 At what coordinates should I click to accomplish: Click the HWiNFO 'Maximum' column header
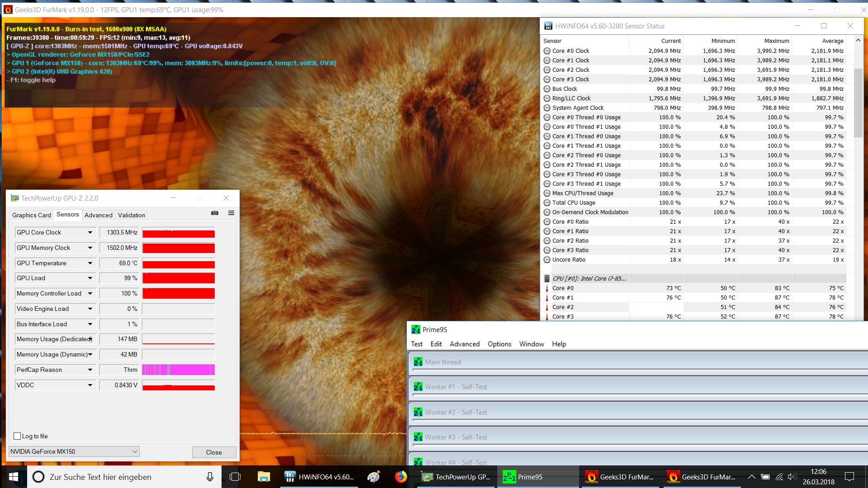(764, 41)
